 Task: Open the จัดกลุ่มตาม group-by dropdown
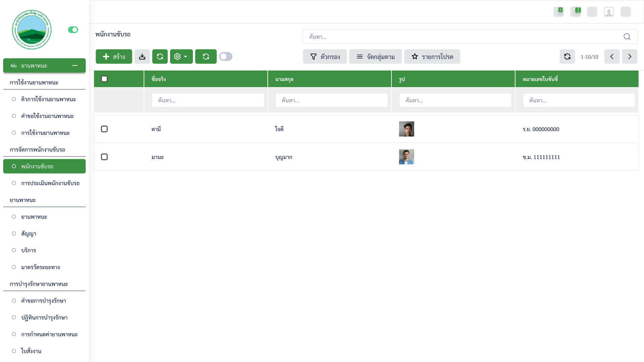click(x=375, y=56)
